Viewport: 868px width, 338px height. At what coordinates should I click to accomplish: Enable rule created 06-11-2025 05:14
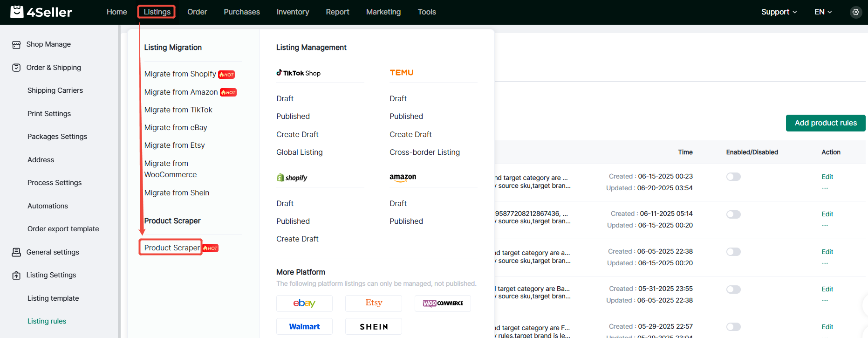pyautogui.click(x=733, y=214)
